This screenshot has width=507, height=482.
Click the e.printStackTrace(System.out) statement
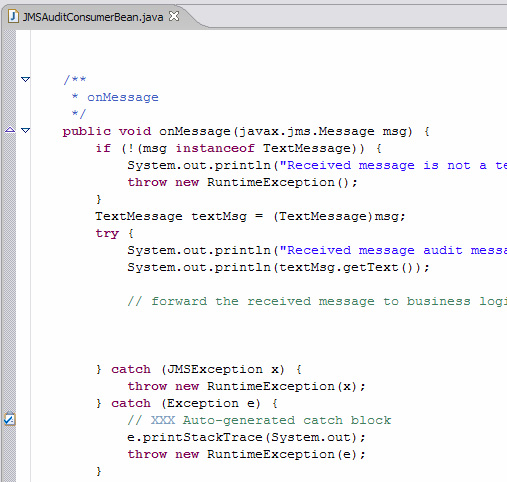click(247, 437)
